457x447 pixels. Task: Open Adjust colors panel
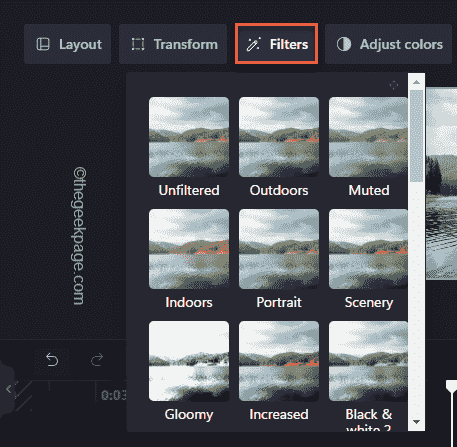click(x=388, y=44)
